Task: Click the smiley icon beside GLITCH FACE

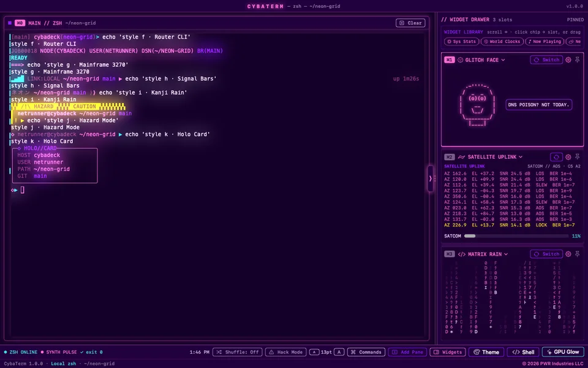Action: (x=460, y=60)
